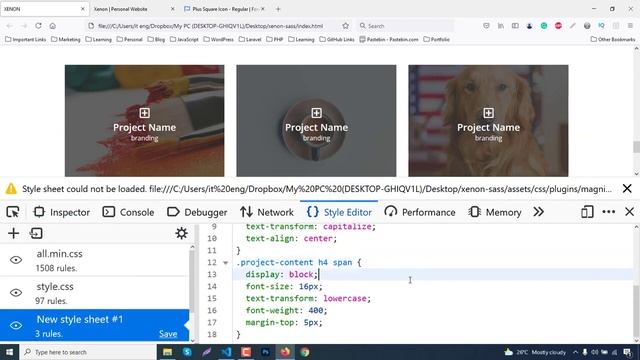This screenshot has height=360, width=640.
Task: Toggle visibility of New style sheet #1
Action: pos(16,325)
